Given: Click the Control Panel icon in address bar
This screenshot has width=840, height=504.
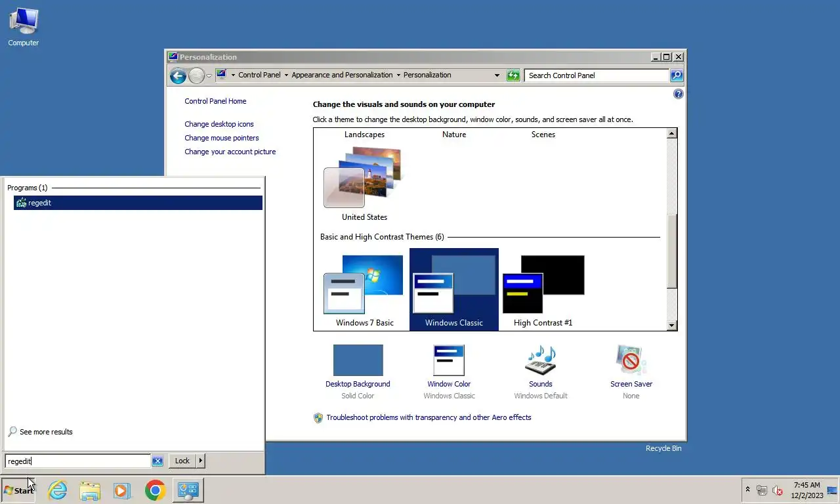Looking at the screenshot, I should tap(221, 75).
